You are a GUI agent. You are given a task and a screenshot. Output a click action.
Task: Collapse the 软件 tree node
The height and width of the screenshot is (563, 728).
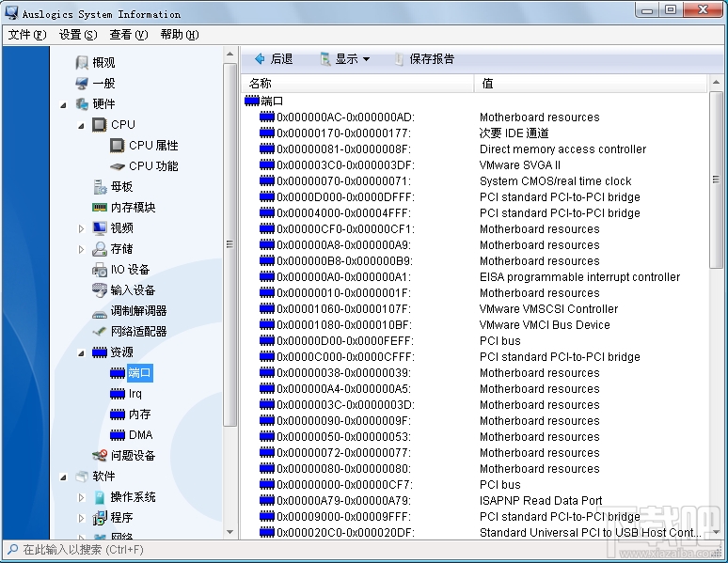(64, 477)
